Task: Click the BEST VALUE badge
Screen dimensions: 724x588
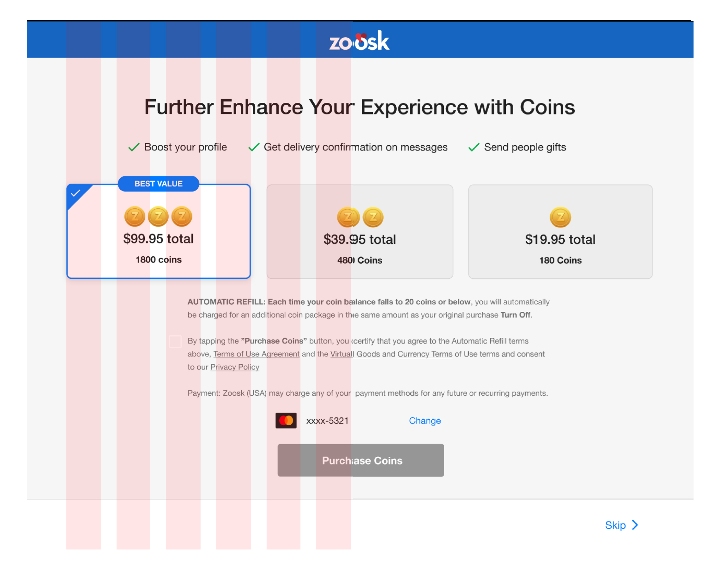Action: [x=158, y=184]
